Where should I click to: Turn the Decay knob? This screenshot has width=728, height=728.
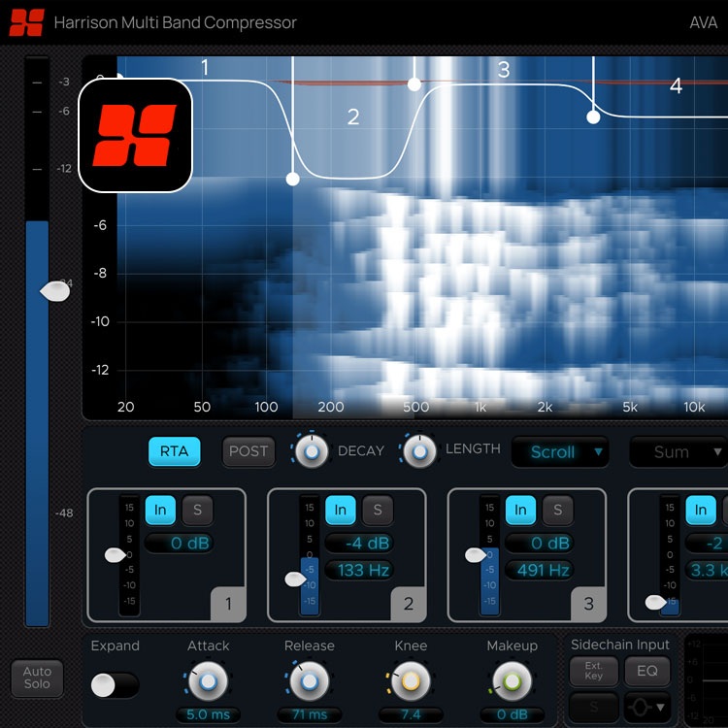pos(311,451)
